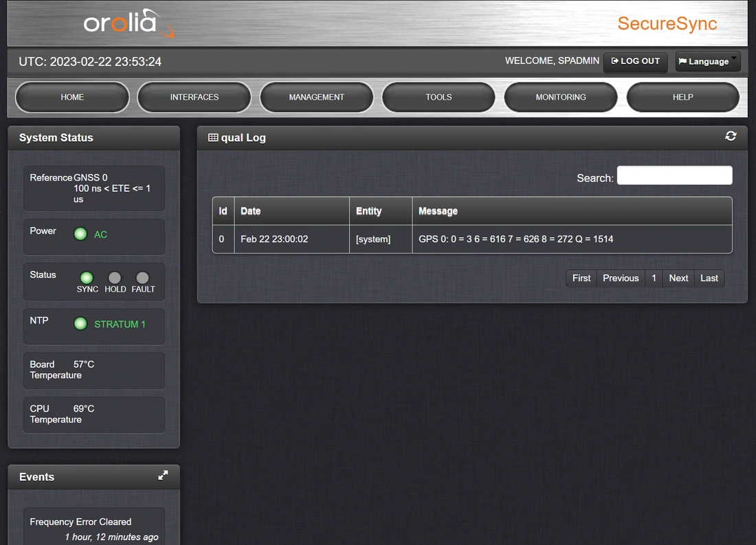756x545 pixels.
Task: Open the Language dropdown
Action: pyautogui.click(x=707, y=62)
